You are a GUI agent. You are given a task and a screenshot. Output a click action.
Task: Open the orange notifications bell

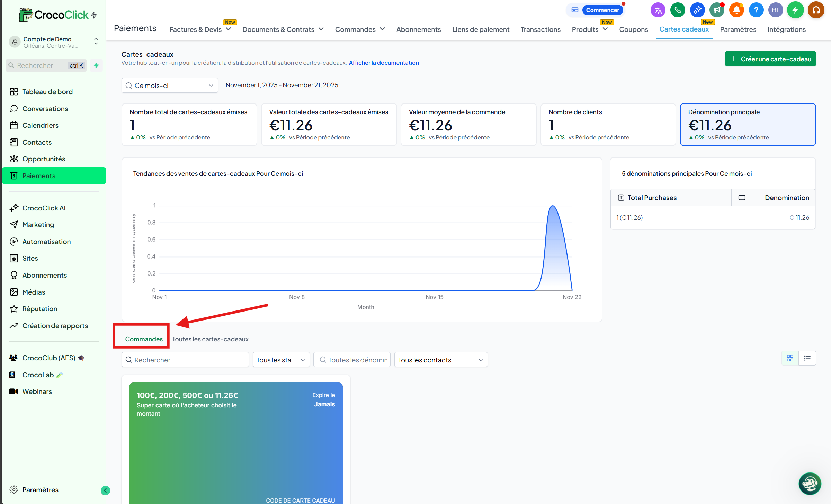736,10
